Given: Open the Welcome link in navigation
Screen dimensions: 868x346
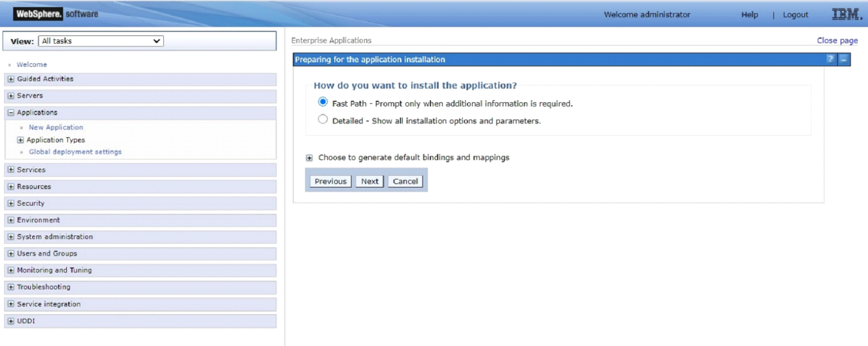Looking at the screenshot, I should pos(32,65).
